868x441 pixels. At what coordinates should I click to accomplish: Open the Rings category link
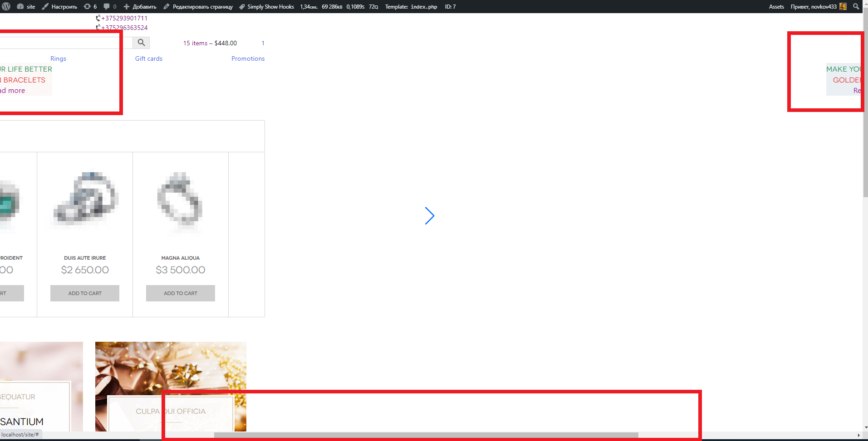[58, 58]
